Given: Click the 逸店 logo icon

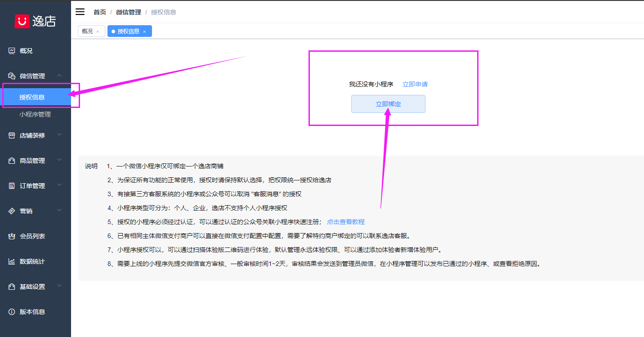Looking at the screenshot, I should pos(22,21).
